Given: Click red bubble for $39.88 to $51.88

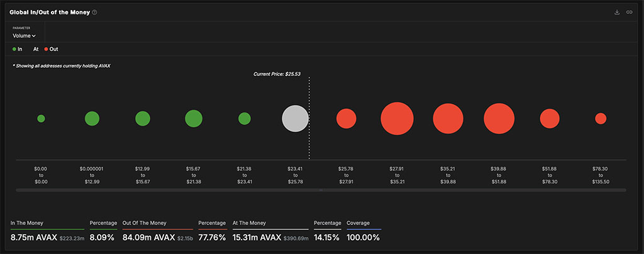Looking at the screenshot, I should click(499, 119).
